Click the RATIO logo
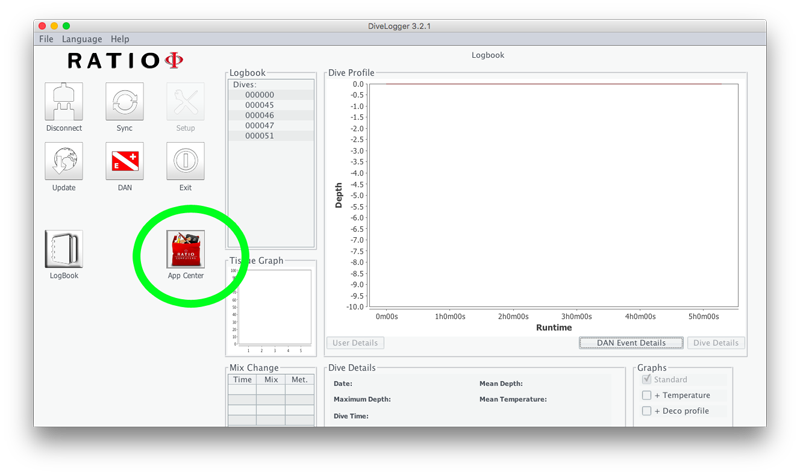 [x=126, y=61]
